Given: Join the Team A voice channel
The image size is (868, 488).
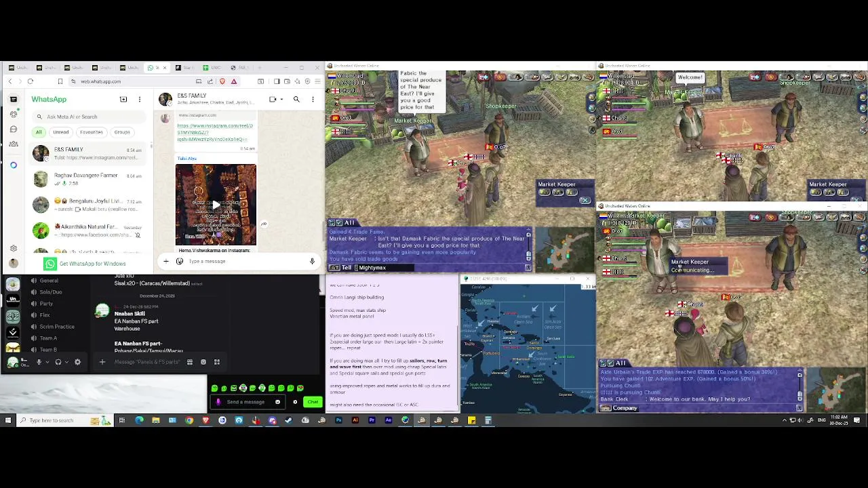Looking at the screenshot, I should tap(47, 338).
